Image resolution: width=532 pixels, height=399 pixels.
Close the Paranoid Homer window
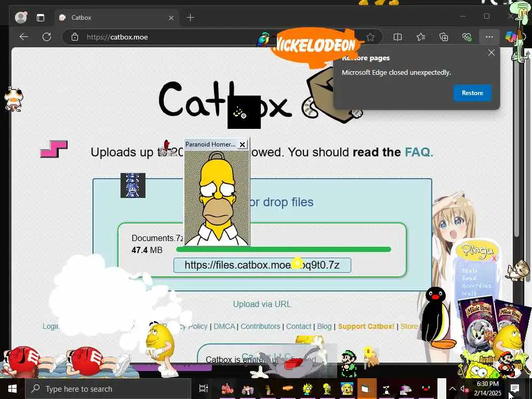point(242,144)
